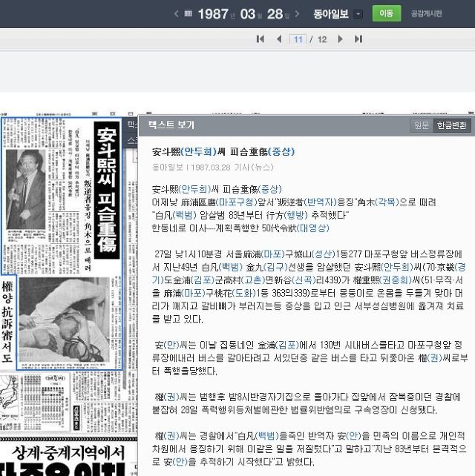
Task: Click the 대영상 hangul link
Action: pos(312,228)
